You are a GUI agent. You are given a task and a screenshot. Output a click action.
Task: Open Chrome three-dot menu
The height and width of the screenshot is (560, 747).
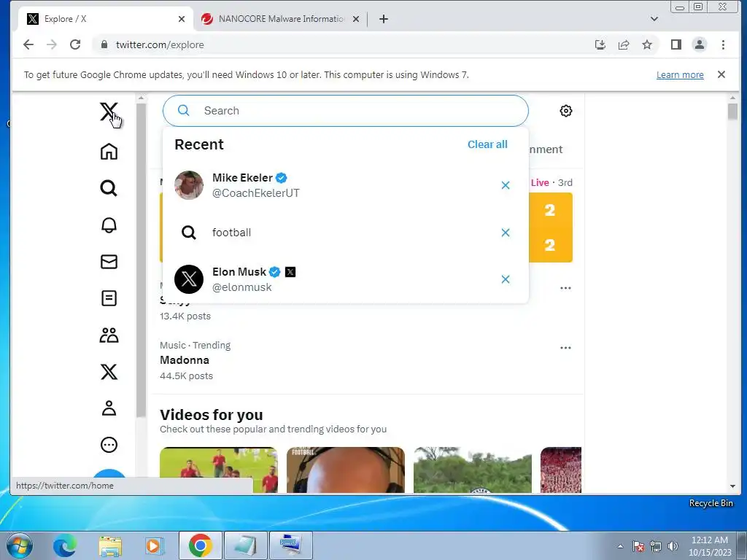coord(723,44)
